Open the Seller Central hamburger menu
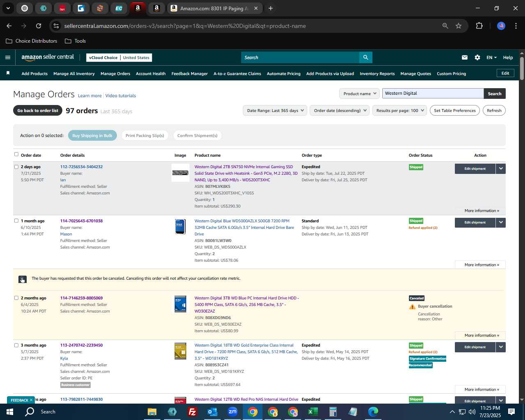Image resolution: width=525 pixels, height=420 pixels. coord(7,57)
